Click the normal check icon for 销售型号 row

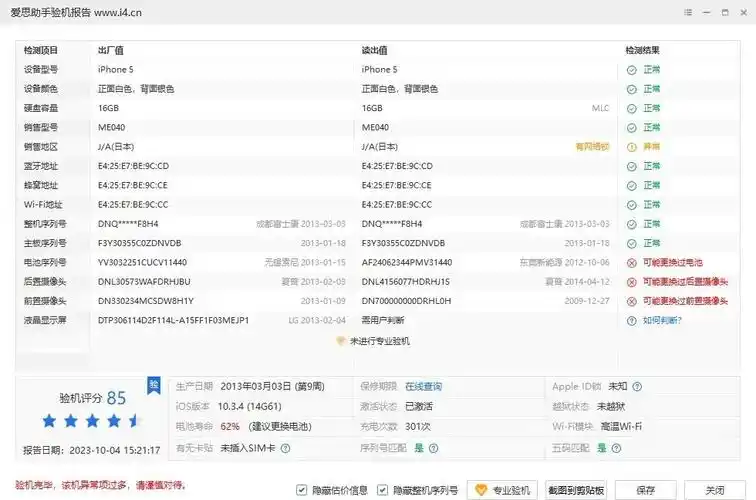[x=632, y=128]
